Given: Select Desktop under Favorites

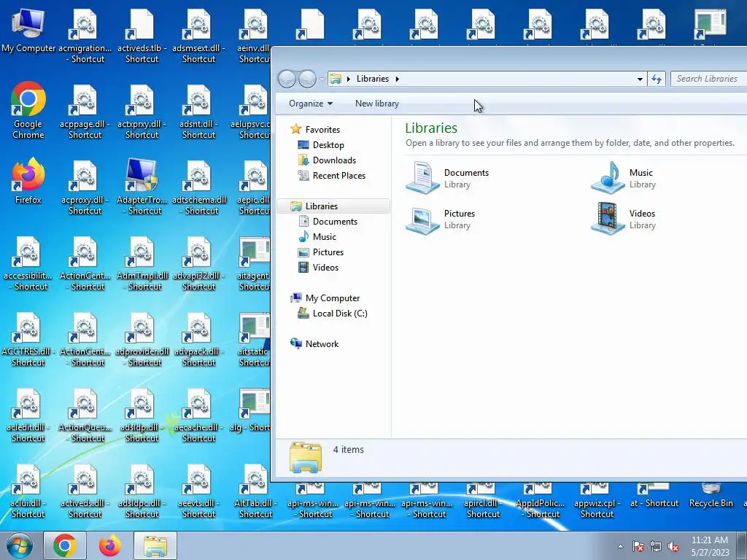Looking at the screenshot, I should point(321,145).
